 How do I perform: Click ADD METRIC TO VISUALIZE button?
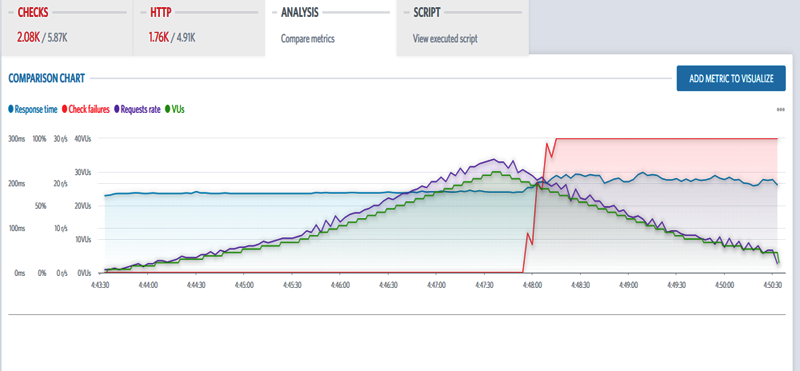(x=731, y=79)
